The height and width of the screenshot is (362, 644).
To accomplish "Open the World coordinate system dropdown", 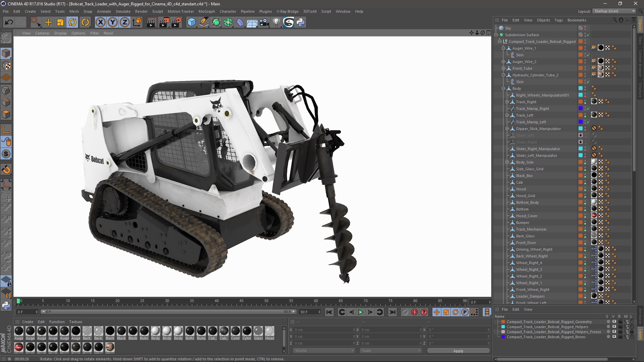I will coord(324,351).
